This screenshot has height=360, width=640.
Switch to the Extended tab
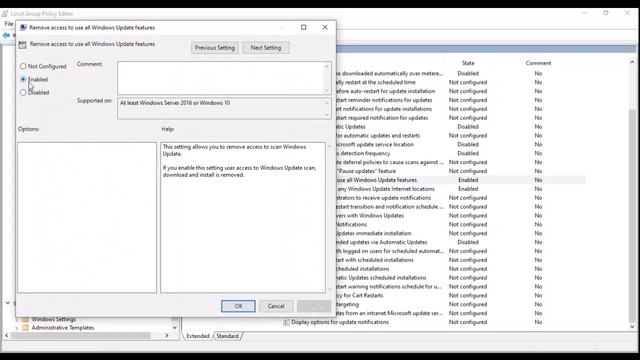point(198,336)
